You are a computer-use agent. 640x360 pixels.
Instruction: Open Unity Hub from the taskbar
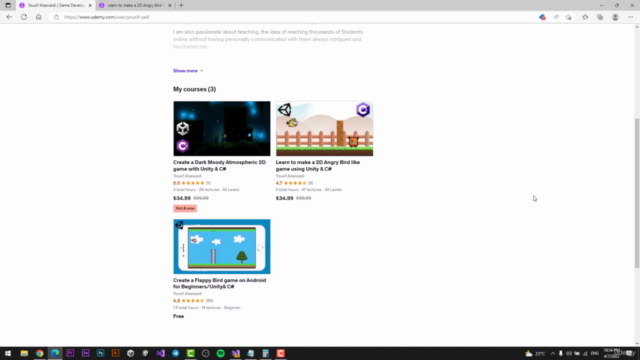coord(131,353)
